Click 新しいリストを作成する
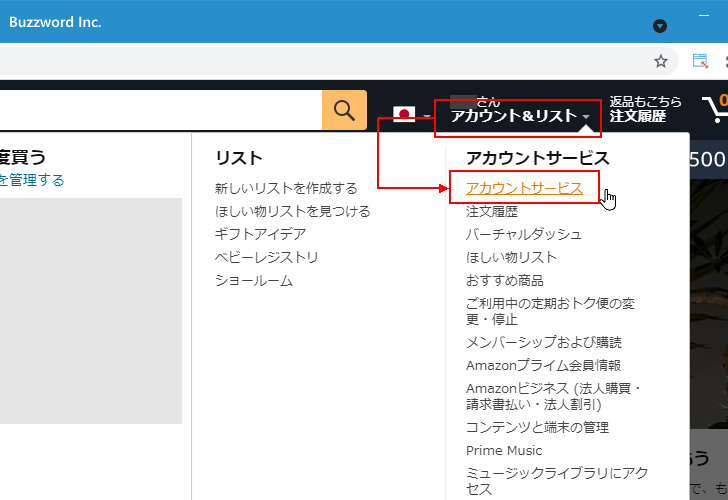 (286, 188)
